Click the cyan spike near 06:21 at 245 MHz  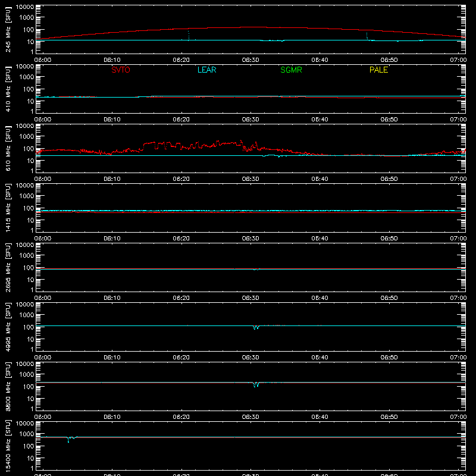[189, 35]
